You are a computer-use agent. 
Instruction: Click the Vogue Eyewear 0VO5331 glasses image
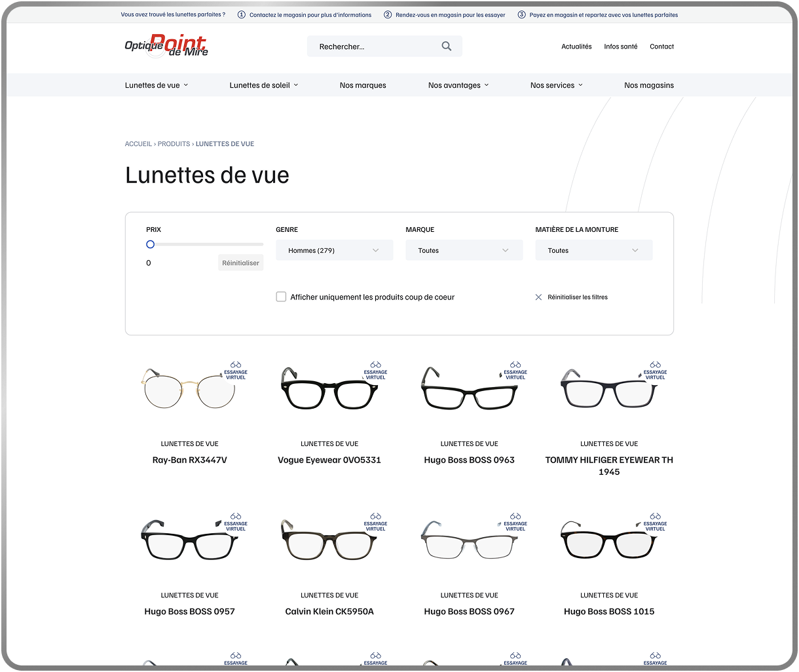(329, 389)
